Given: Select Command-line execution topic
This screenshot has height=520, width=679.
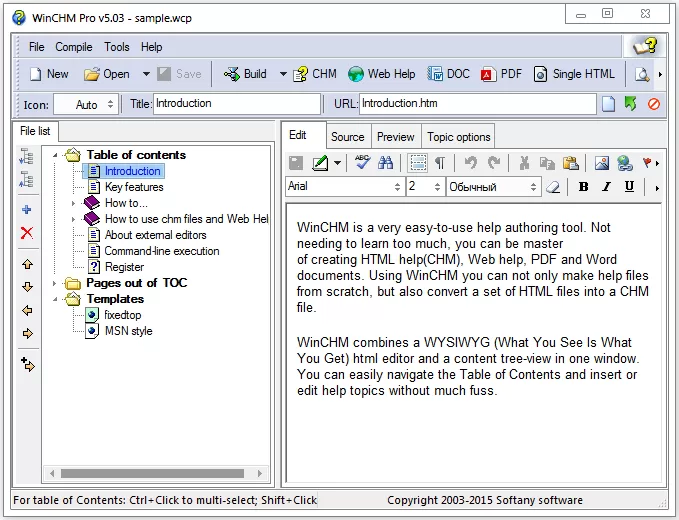Looking at the screenshot, I should point(162,251).
